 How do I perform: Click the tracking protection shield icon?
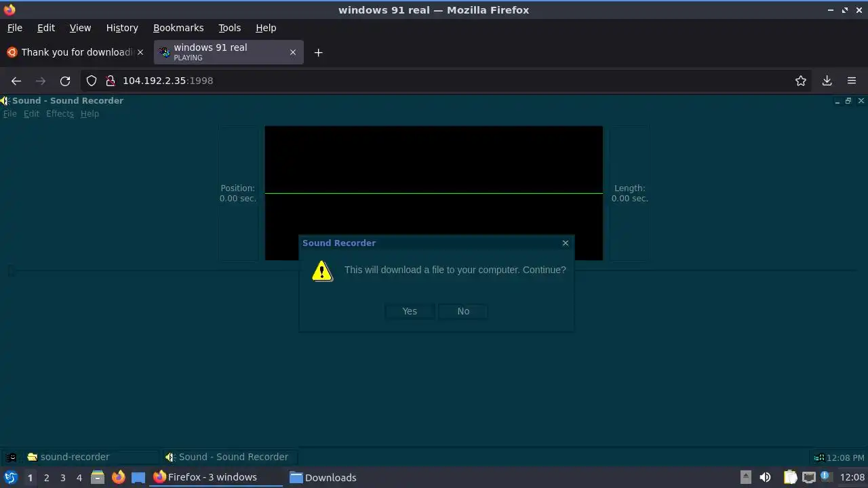point(92,81)
